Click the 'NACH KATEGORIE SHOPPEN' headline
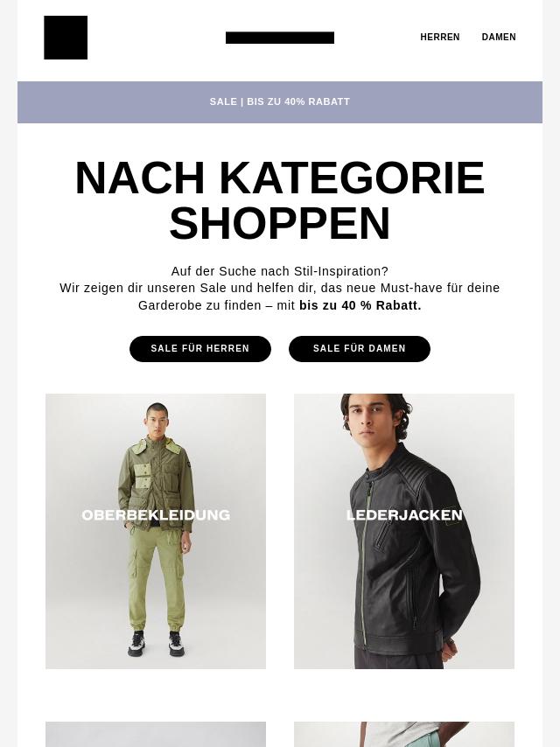Screen dimensions: 560x747 pyautogui.click(x=280, y=200)
